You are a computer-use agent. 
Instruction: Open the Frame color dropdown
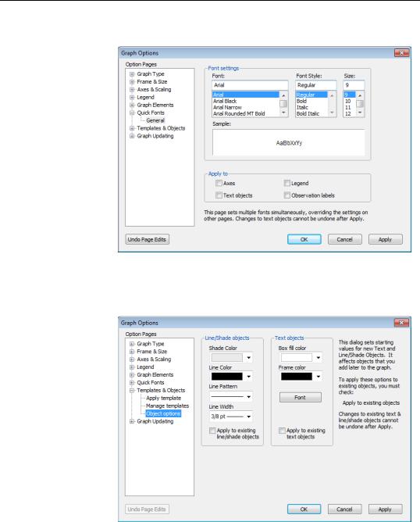tap(319, 377)
